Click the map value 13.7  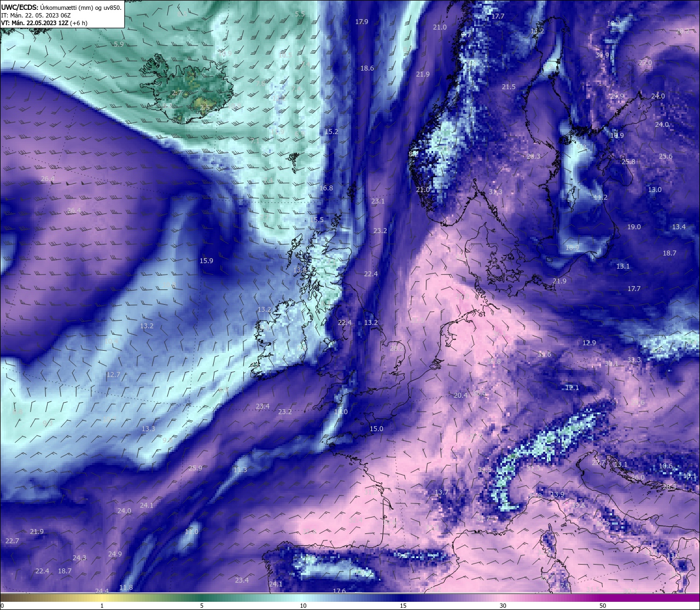(441, 492)
